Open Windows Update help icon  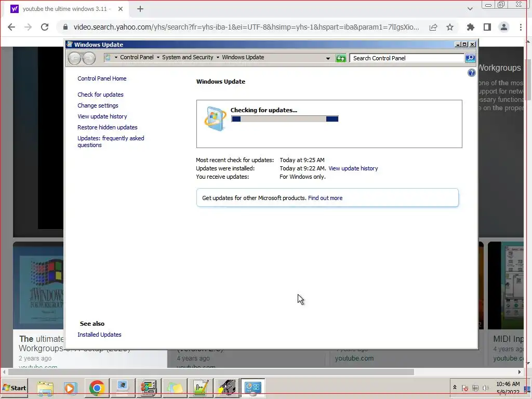pos(471,73)
